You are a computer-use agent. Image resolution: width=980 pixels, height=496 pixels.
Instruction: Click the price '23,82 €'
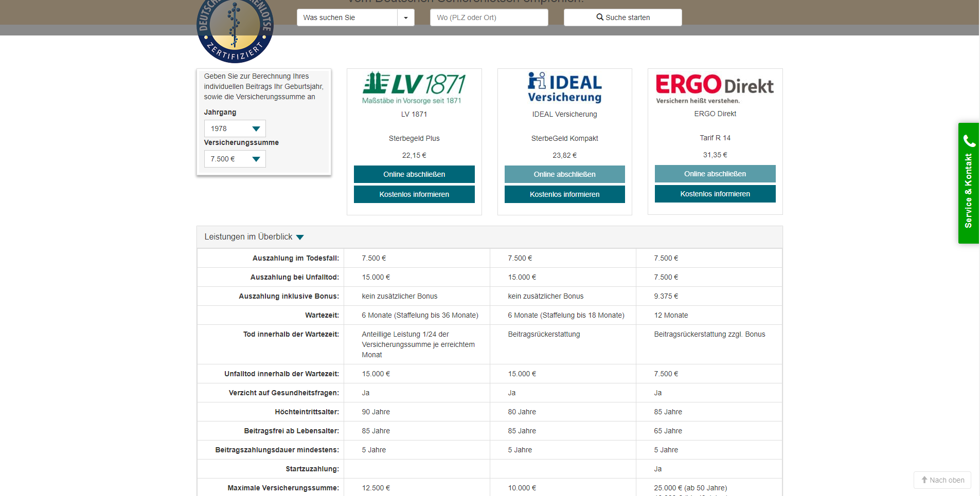click(x=565, y=155)
